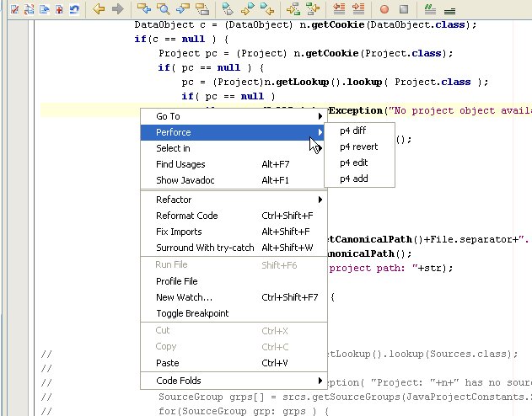Choose New Watch... in the context menu
Screen dimensions: 532x416
[234, 297]
